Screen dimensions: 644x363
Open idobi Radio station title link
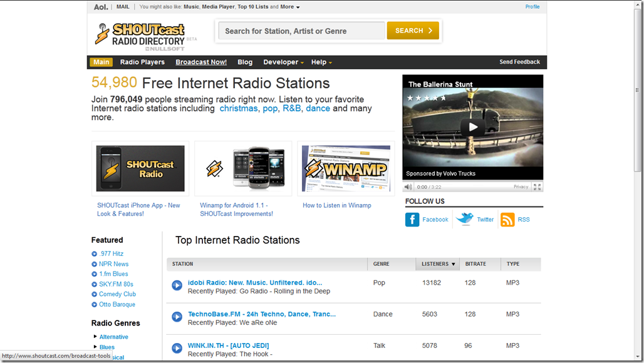(x=254, y=283)
